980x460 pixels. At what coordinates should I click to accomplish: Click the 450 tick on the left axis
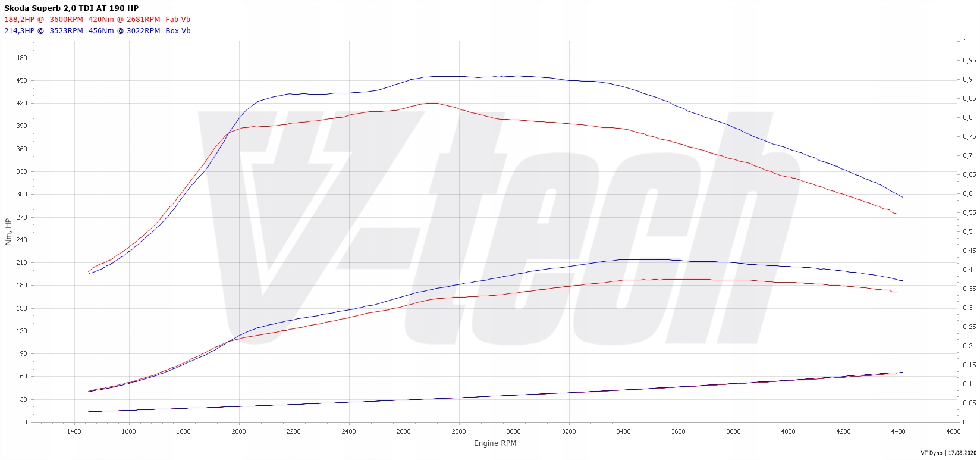point(21,80)
